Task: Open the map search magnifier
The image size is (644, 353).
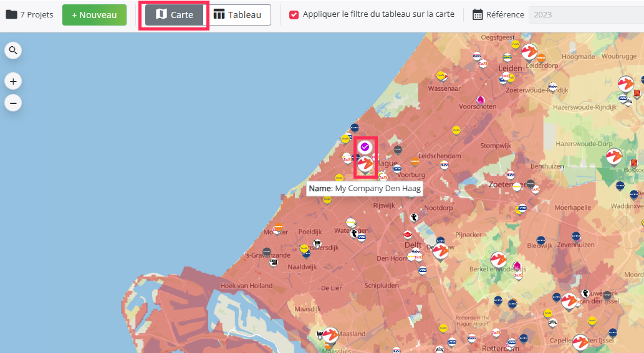Action: [x=13, y=50]
